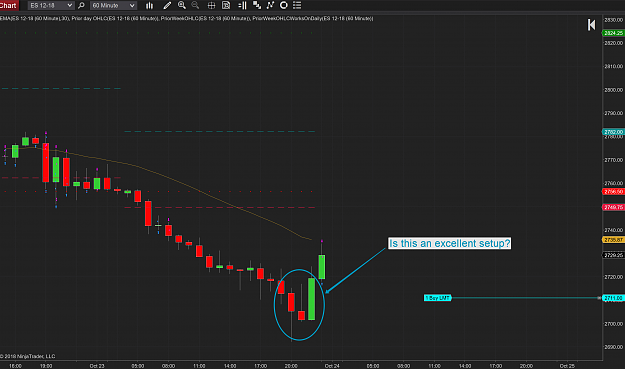The height and width of the screenshot is (369, 625).
Task: Click the 2711.00 buy limit price marker
Action: pyautogui.click(x=613, y=298)
